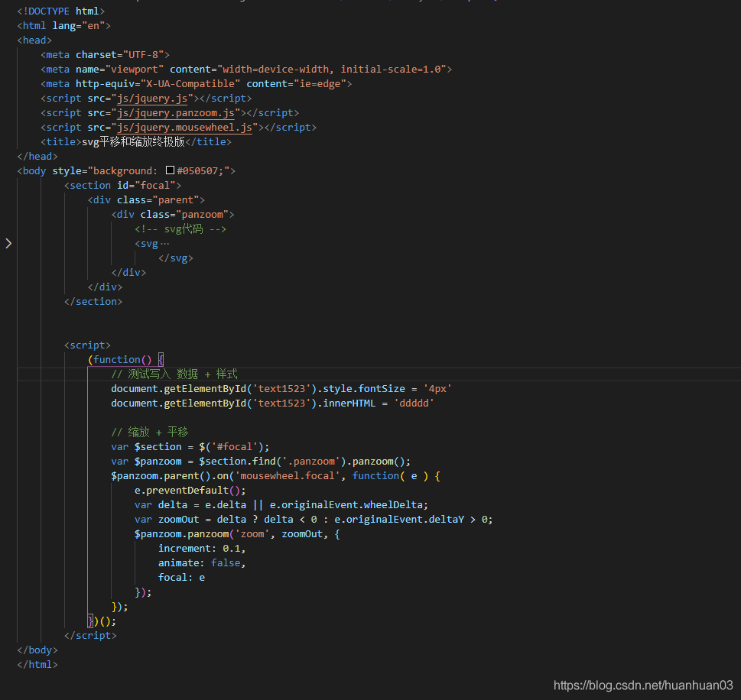Open the js/jquery.mousewheel.js script link

[184, 127]
